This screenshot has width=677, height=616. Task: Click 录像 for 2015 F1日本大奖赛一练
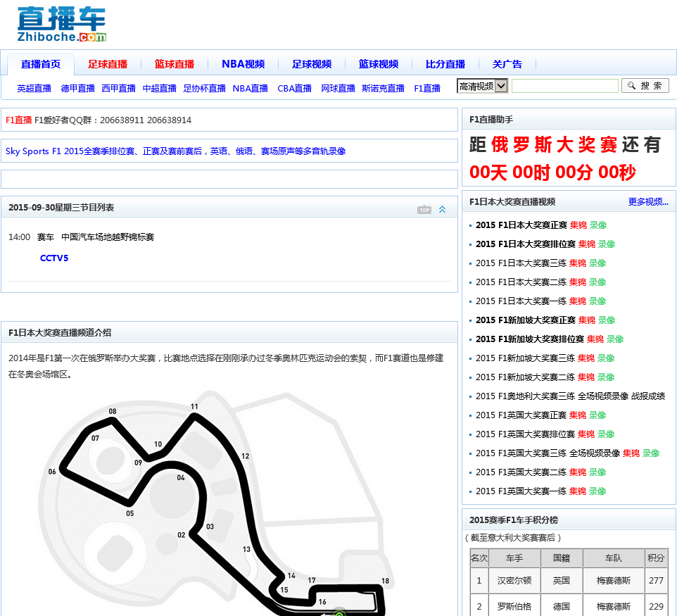(x=597, y=301)
